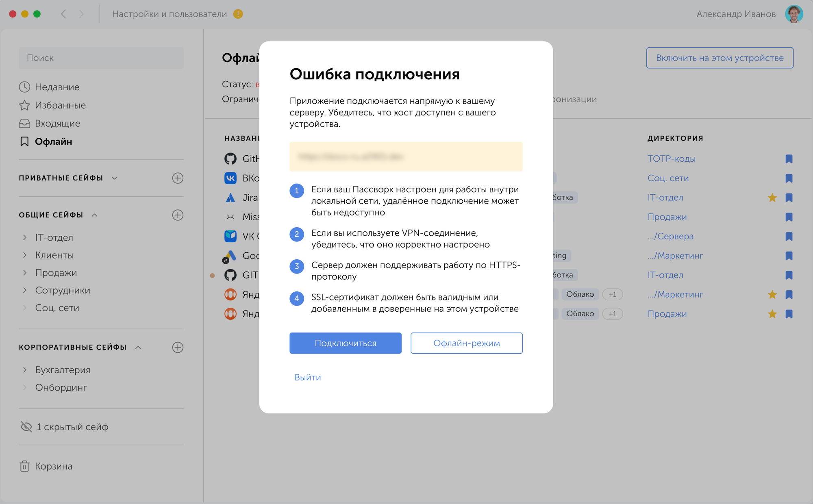
Task: Click the yellow warning icon in title bar
Action: (238, 14)
